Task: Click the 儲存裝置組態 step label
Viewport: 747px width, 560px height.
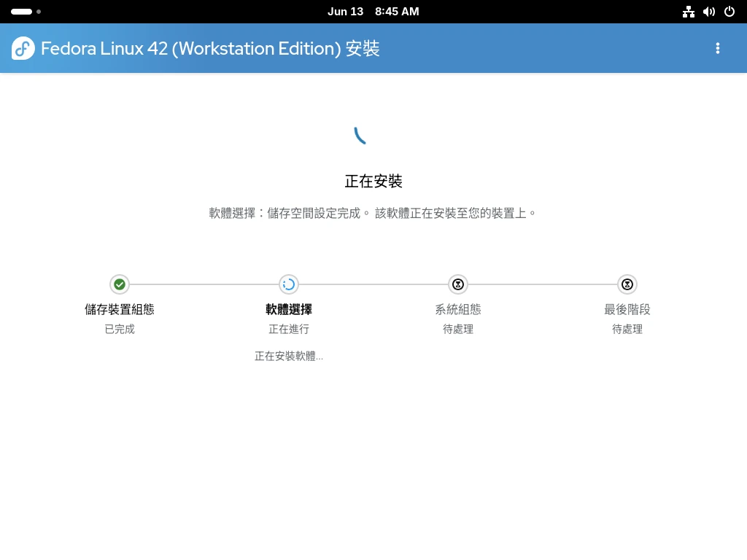Action: pyautogui.click(x=120, y=309)
